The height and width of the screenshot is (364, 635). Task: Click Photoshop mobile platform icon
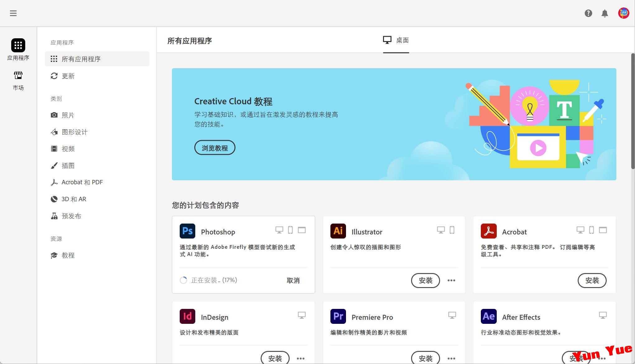coord(290,230)
